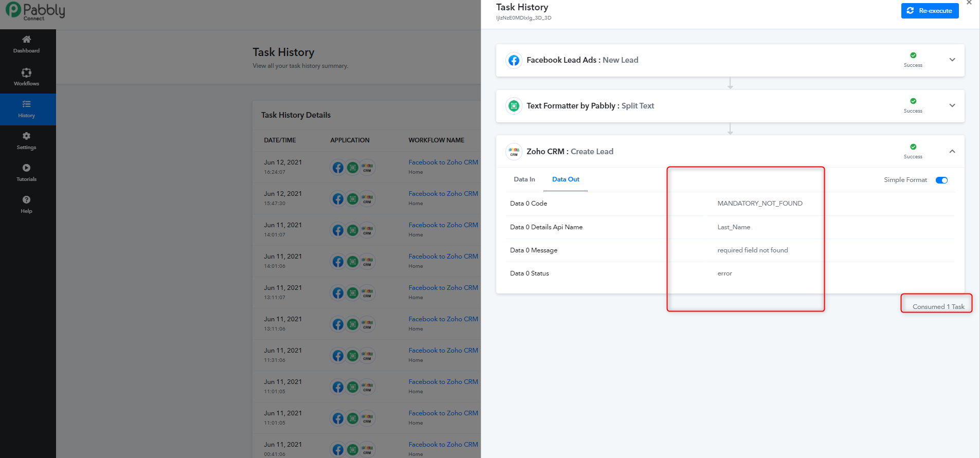
Task: Click the Success checkmark on Zoho CRM step
Action: click(x=913, y=147)
